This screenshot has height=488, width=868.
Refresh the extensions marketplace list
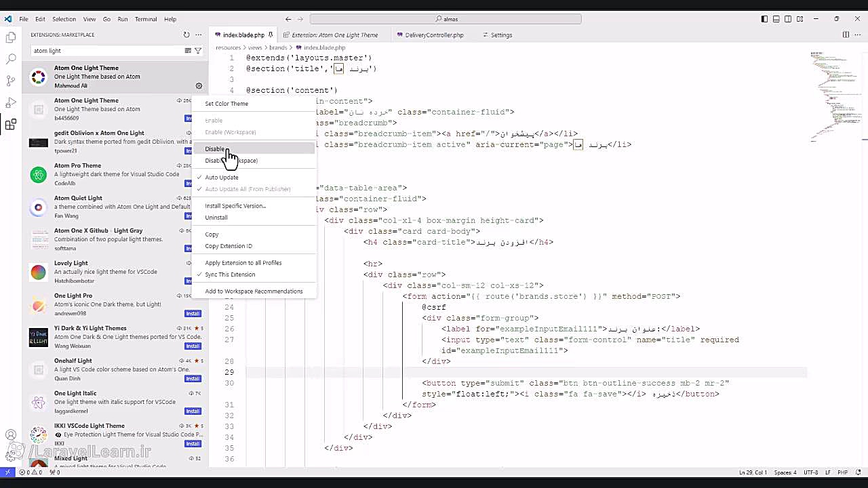(186, 35)
